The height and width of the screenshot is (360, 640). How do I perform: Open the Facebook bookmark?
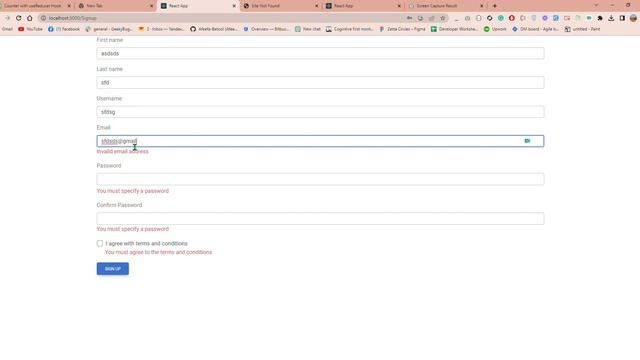click(x=64, y=29)
